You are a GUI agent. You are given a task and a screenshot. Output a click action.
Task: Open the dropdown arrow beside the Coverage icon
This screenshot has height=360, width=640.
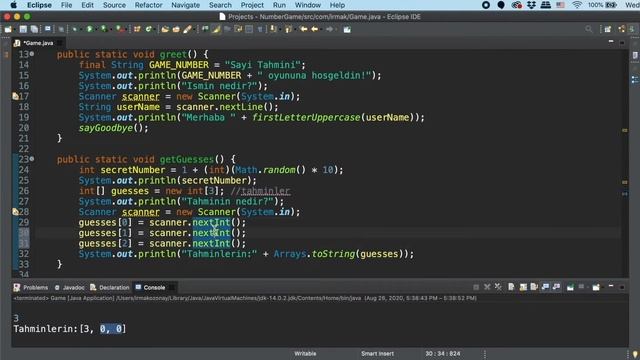(111, 29)
